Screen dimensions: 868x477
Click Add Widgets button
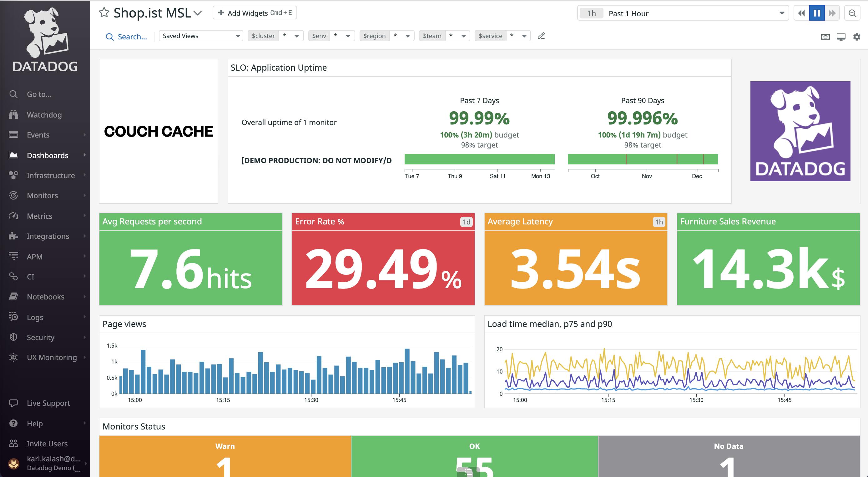pyautogui.click(x=255, y=13)
